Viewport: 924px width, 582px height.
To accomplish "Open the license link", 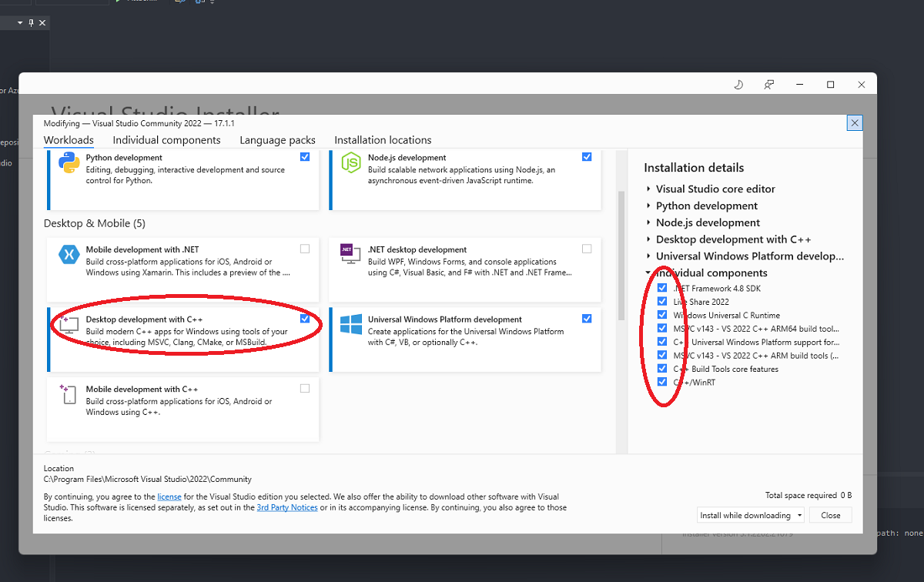I will pyautogui.click(x=169, y=497).
